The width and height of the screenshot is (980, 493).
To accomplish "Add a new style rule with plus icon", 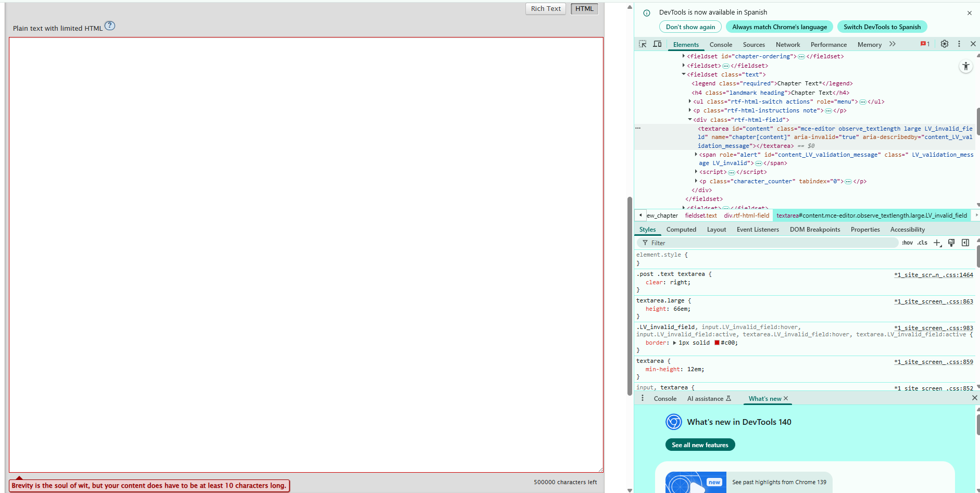I will (937, 243).
